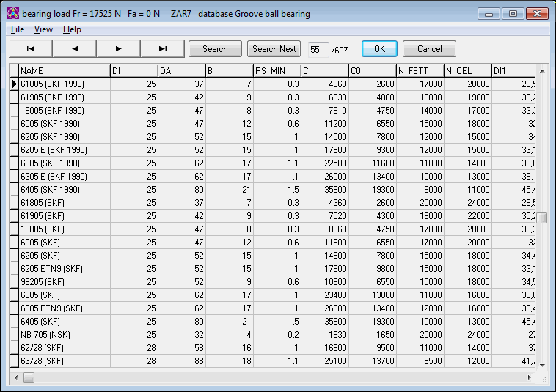Open the File menu

pyautogui.click(x=18, y=29)
